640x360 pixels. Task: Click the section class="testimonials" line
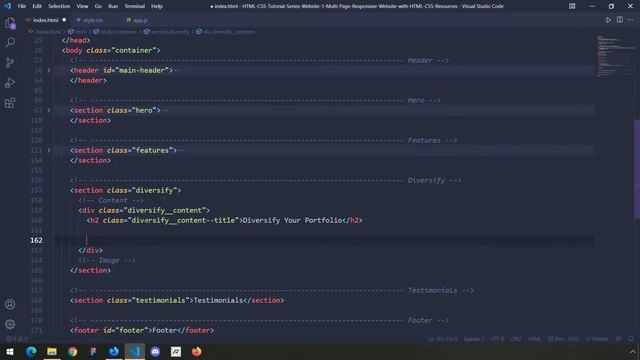[177, 300]
